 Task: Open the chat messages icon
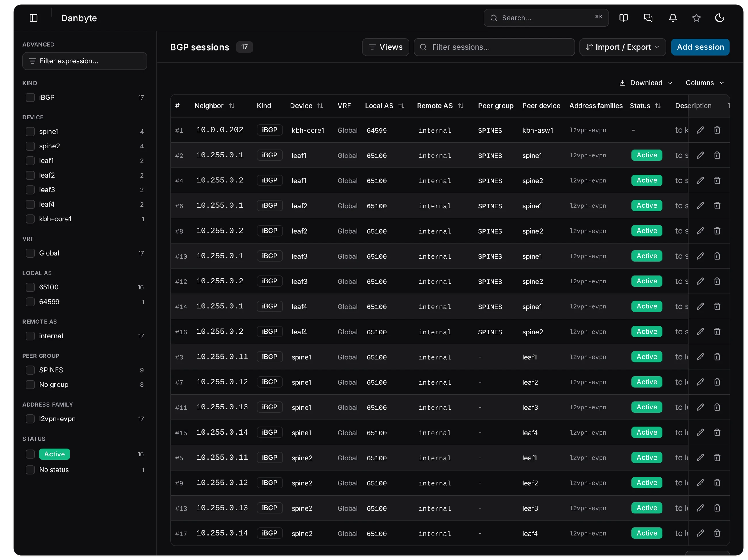648,18
